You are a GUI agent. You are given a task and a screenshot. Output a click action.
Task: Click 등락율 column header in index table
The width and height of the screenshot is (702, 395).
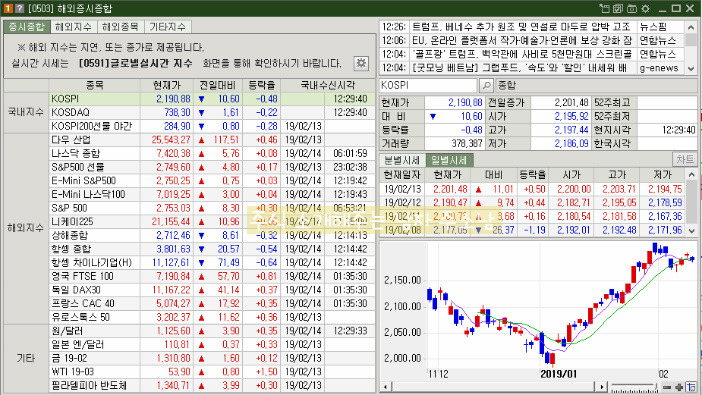coord(262,85)
